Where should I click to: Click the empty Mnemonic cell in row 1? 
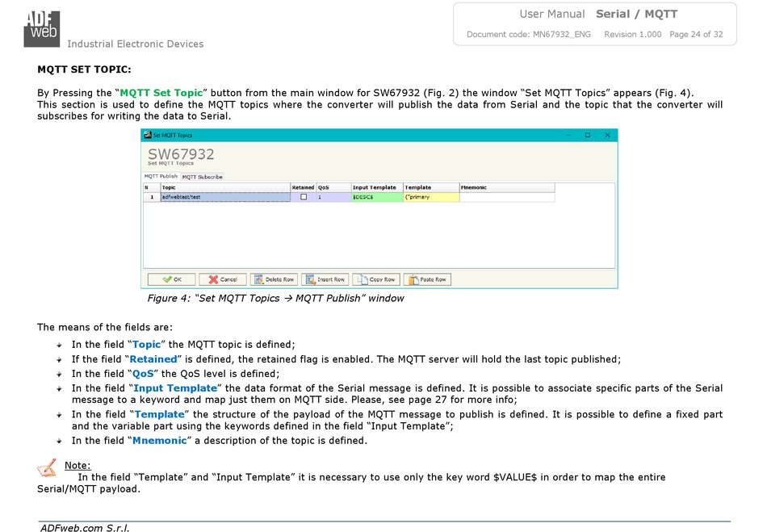[x=506, y=197]
